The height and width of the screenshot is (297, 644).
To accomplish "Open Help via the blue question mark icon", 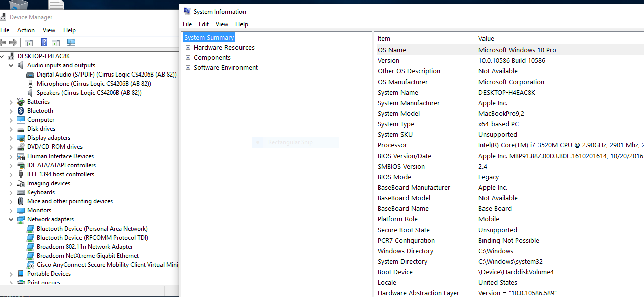I will click(44, 43).
